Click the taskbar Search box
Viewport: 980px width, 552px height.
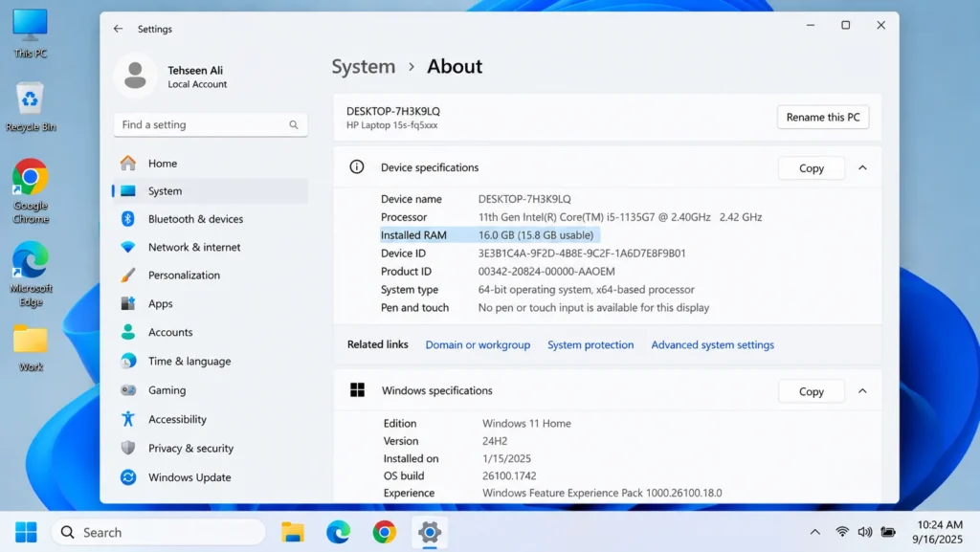pos(159,532)
